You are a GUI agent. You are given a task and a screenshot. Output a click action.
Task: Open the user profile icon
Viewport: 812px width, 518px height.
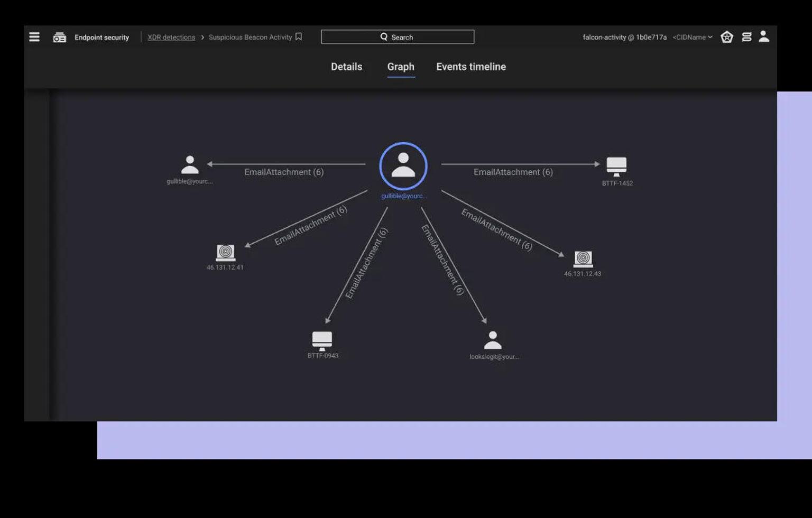(x=764, y=36)
